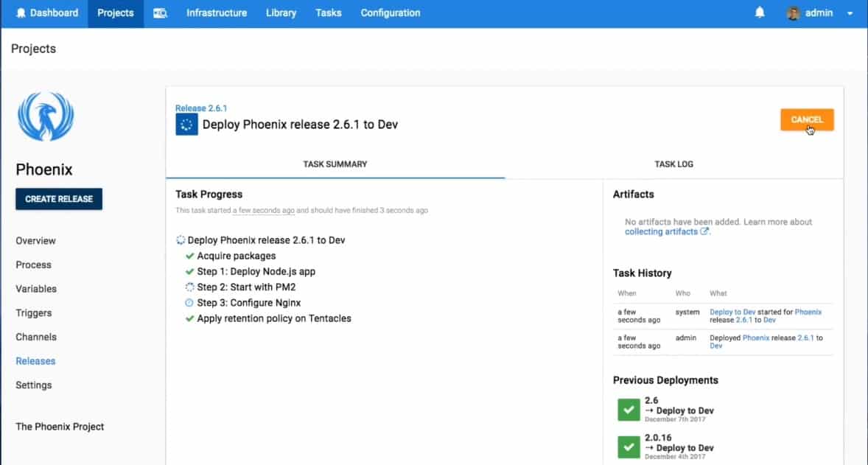
Task: Open the Variables section
Action: pos(36,289)
